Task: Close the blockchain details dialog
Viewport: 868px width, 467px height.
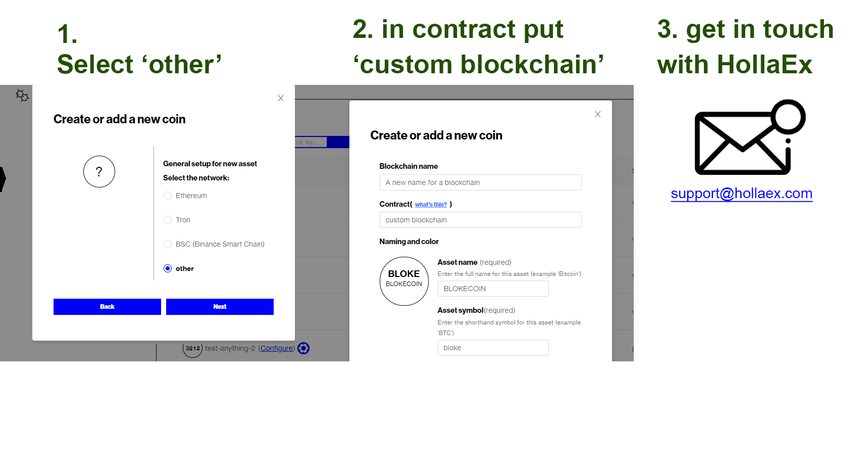Action: click(x=598, y=114)
